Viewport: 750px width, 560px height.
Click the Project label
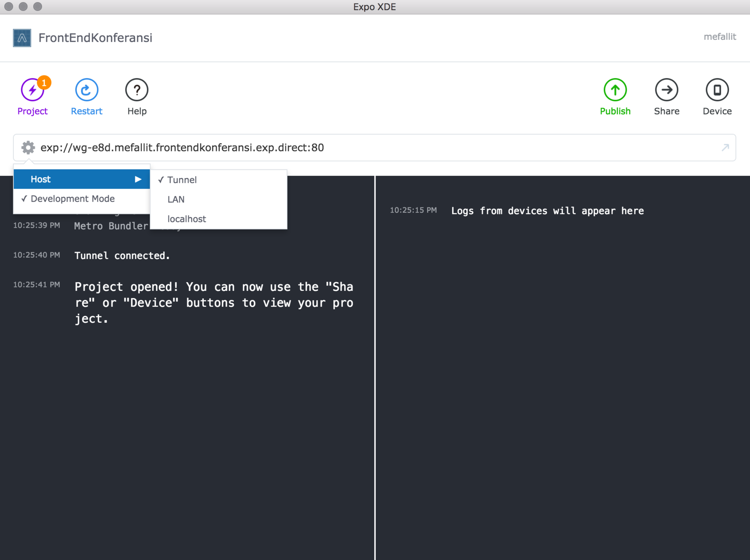(x=32, y=111)
